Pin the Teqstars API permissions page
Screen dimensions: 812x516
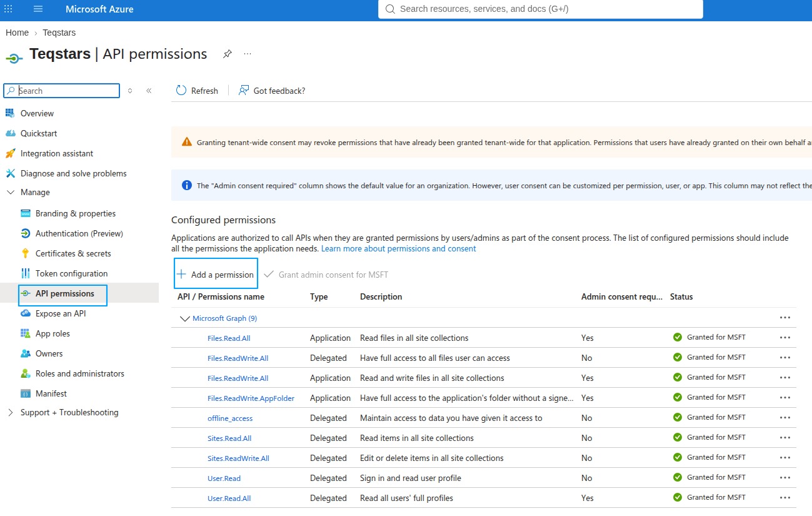click(x=228, y=54)
